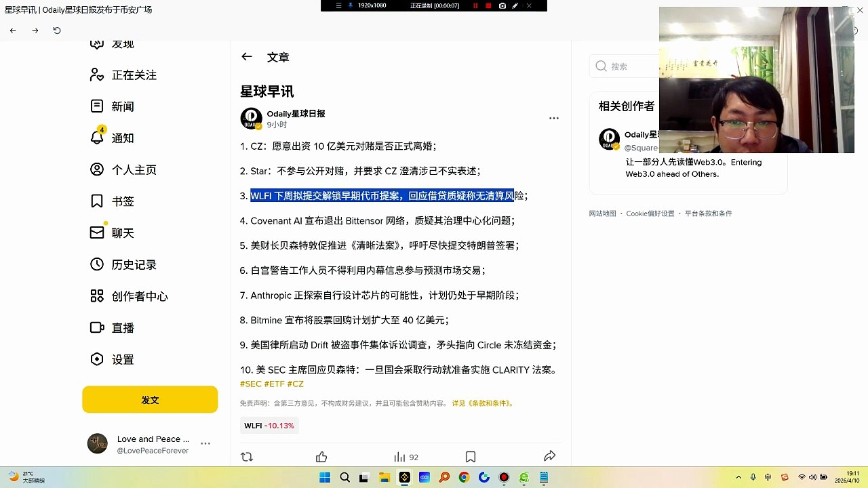Bookmark the article with the bookmark icon

471,457
